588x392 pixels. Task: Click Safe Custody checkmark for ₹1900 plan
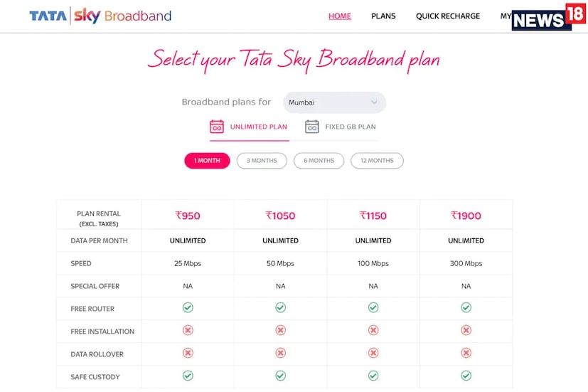pyautogui.click(x=466, y=376)
